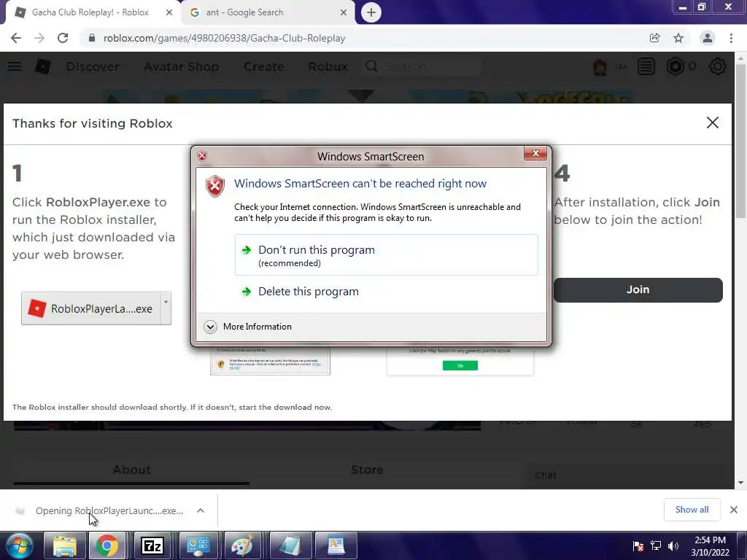Open Windows Explorer from taskbar
This screenshot has height=560, width=747.
coord(64,545)
